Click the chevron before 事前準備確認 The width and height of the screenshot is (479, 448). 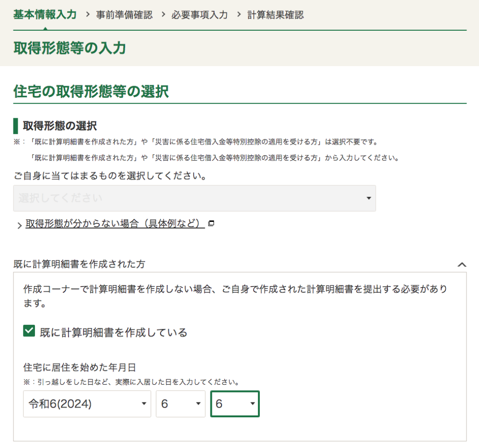click(88, 15)
